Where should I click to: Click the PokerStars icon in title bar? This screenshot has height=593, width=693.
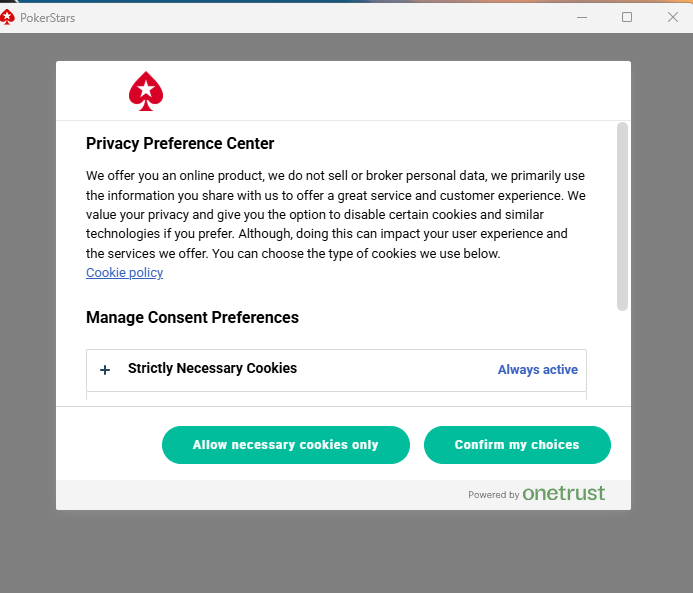[8, 17]
